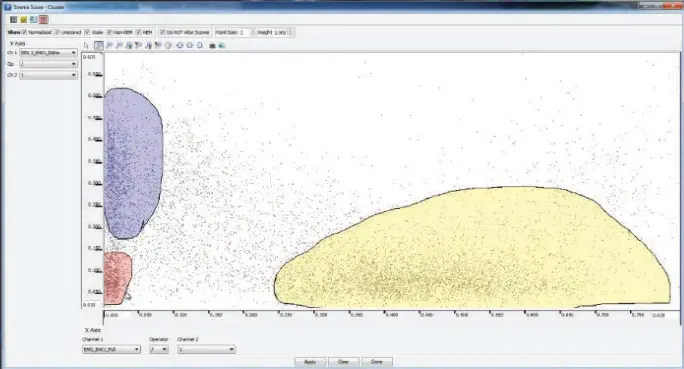
Task: Click the Clear button
Action: coord(343,362)
